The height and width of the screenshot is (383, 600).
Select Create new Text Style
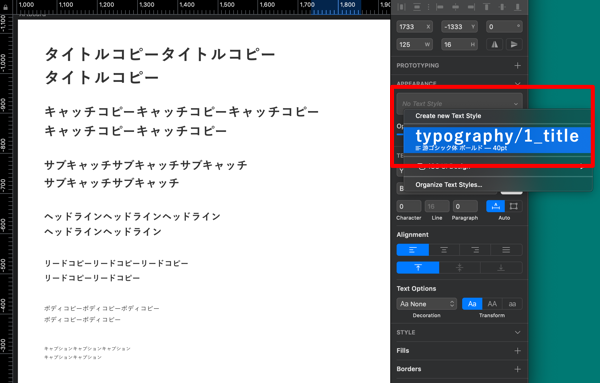pyautogui.click(x=448, y=116)
